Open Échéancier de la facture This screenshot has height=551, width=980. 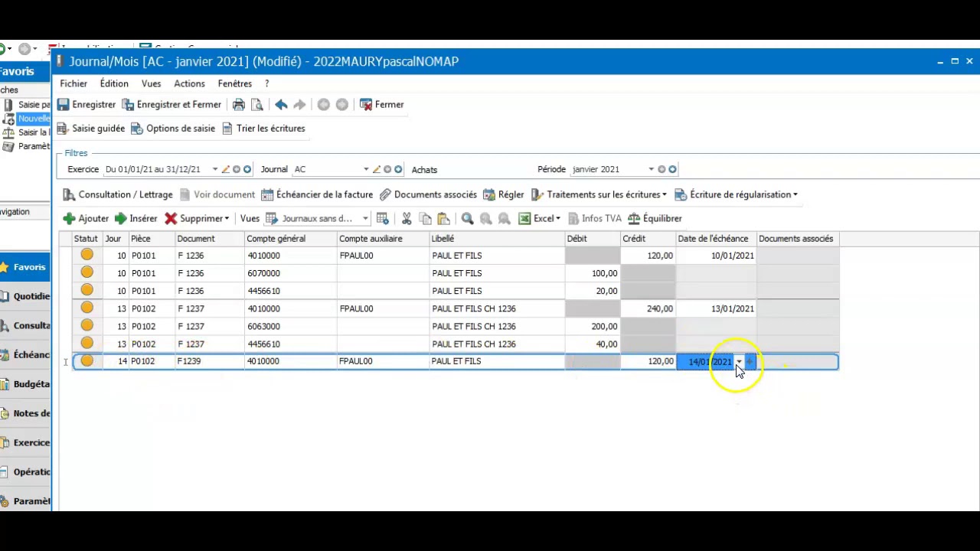[x=317, y=194]
